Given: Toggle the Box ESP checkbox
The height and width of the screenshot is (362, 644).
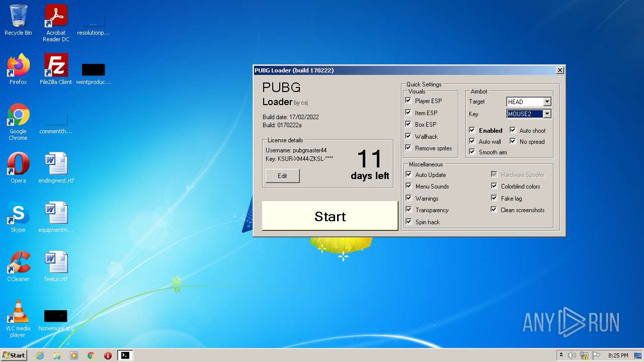Looking at the screenshot, I should pos(409,124).
